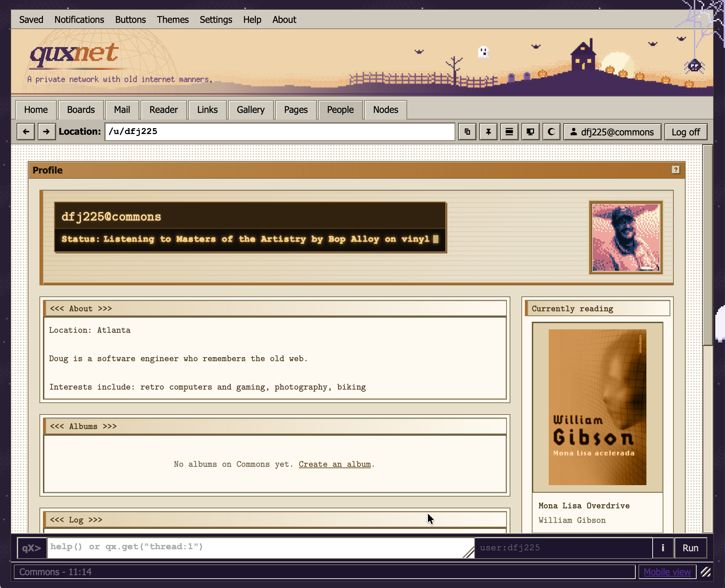Open the Settings menu

click(x=216, y=20)
